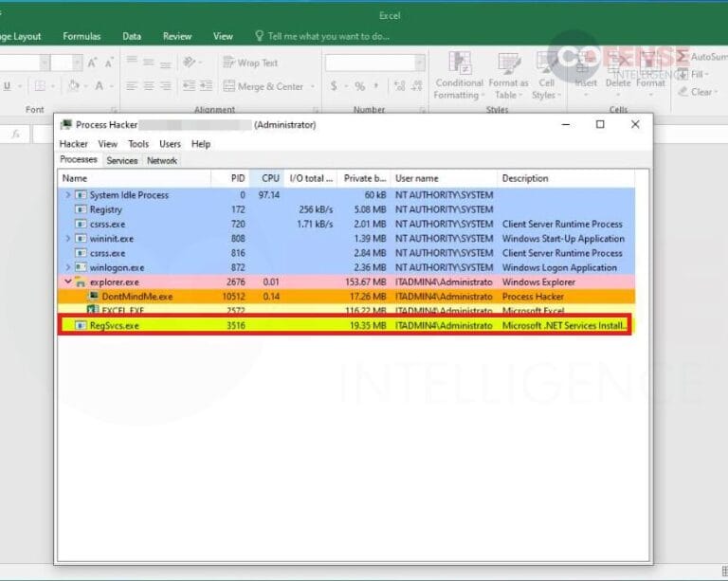Click the Wrap Text icon
The height and width of the screenshot is (581, 728).
pyautogui.click(x=229, y=63)
